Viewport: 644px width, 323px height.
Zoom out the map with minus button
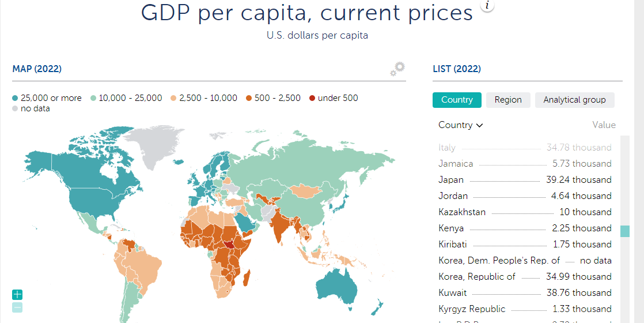[x=17, y=307]
